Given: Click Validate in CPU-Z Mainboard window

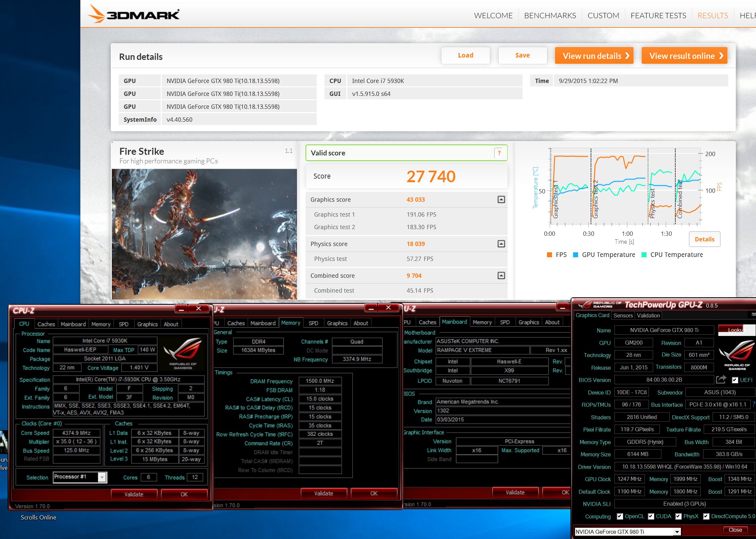Looking at the screenshot, I should tap(515, 492).
